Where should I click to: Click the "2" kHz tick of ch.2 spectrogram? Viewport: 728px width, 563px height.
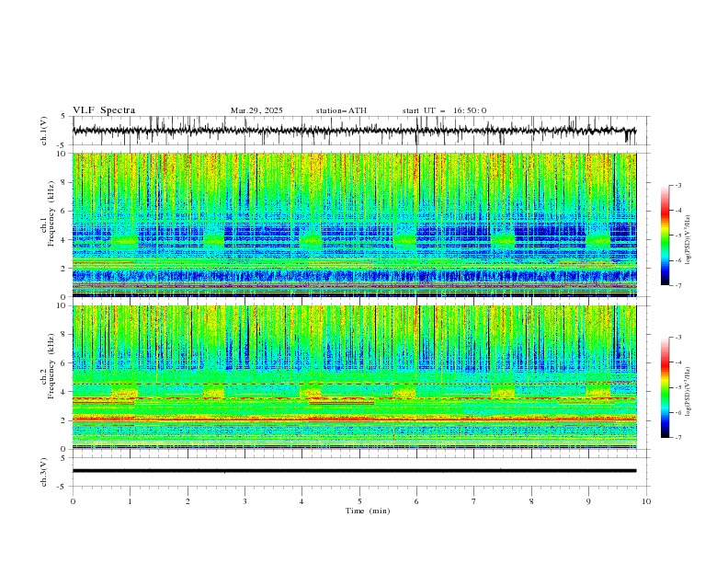point(64,420)
